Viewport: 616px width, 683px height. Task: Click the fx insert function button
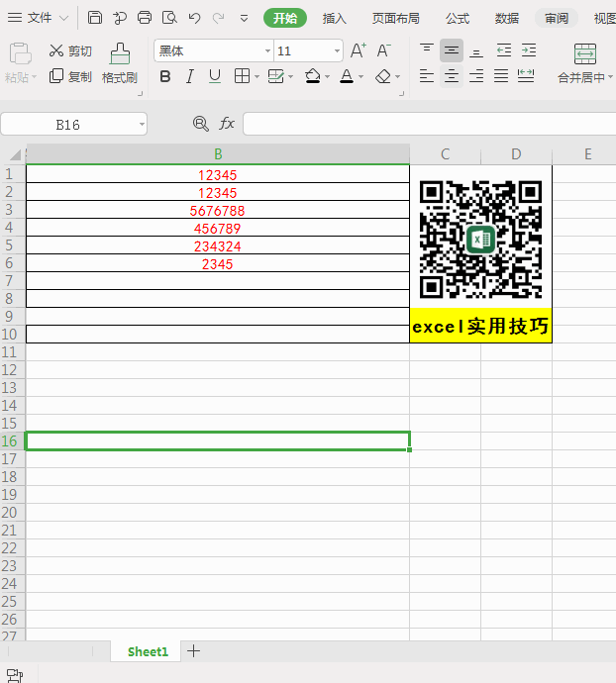click(227, 124)
